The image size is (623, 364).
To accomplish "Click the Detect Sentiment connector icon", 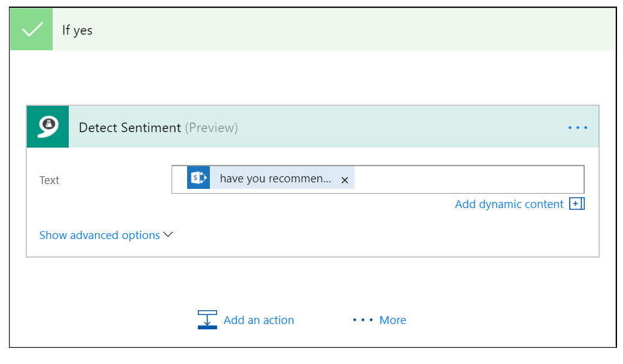I will [x=48, y=127].
